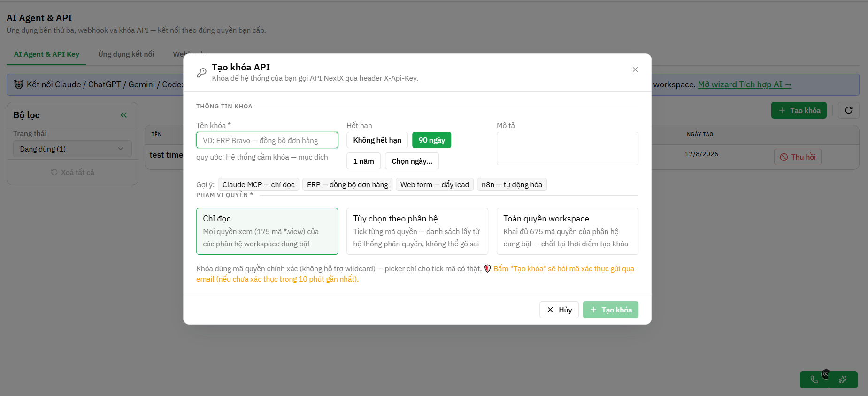This screenshot has width=868, height=396.
Task: Click the Thu hồi revoke button
Action: point(798,157)
